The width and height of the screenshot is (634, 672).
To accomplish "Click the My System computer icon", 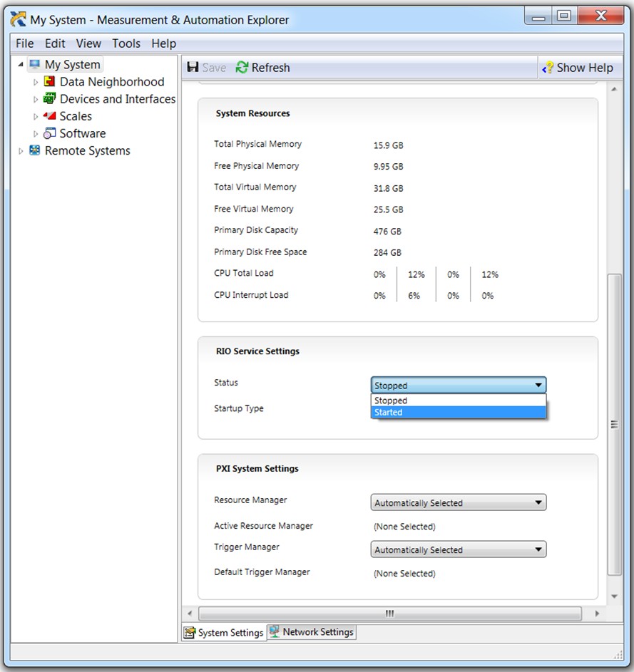I will (x=35, y=65).
